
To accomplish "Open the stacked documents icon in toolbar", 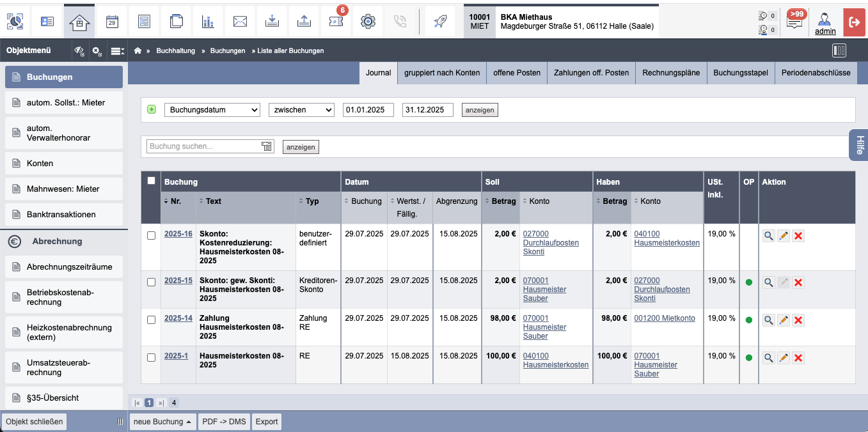I will click(176, 22).
